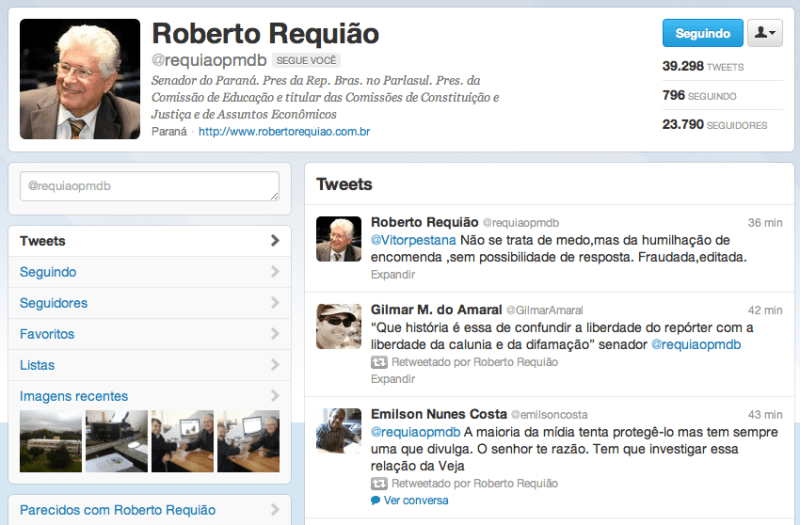Open Ver conversa under Emilson's tweet
800x525 pixels.
(x=416, y=500)
